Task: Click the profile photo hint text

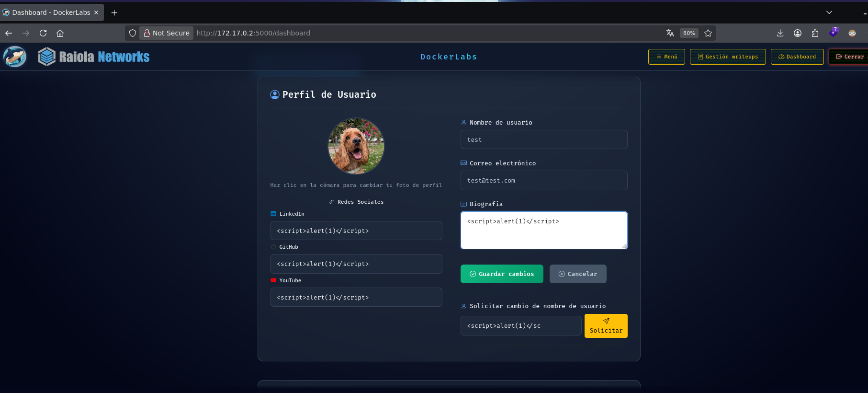Action: point(356,185)
